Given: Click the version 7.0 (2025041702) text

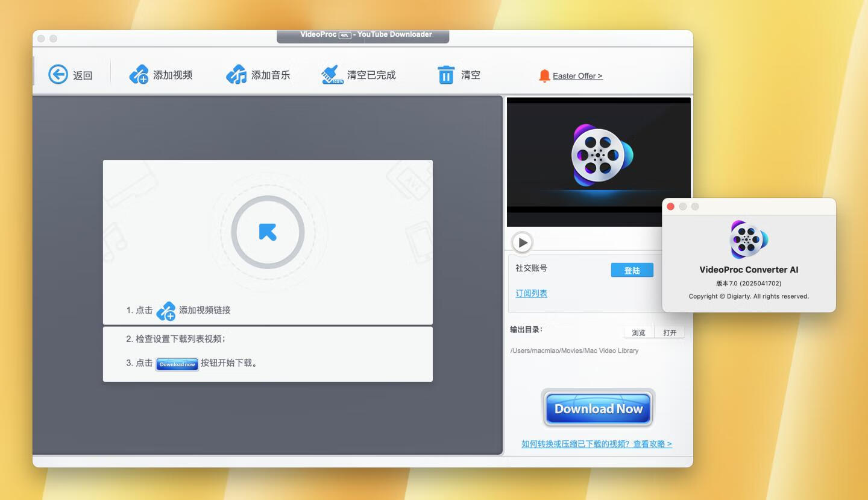Looking at the screenshot, I should point(749,283).
